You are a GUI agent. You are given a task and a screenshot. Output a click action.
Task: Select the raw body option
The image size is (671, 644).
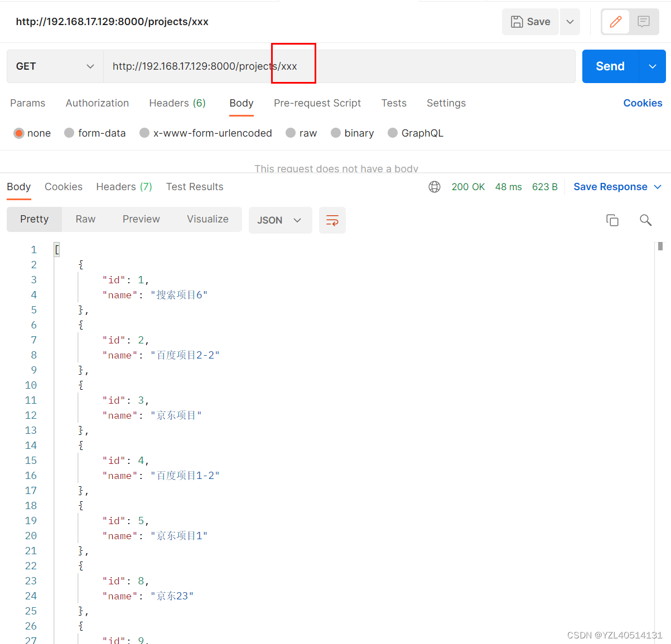pyautogui.click(x=291, y=133)
